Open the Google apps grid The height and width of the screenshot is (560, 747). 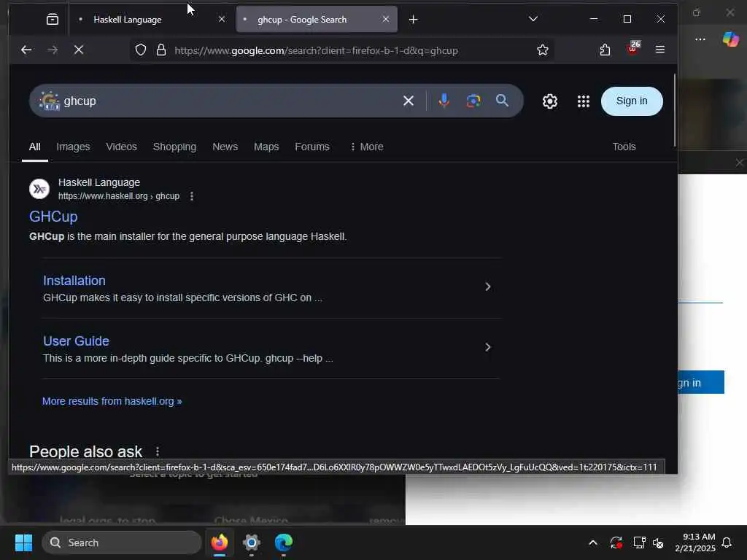click(583, 101)
